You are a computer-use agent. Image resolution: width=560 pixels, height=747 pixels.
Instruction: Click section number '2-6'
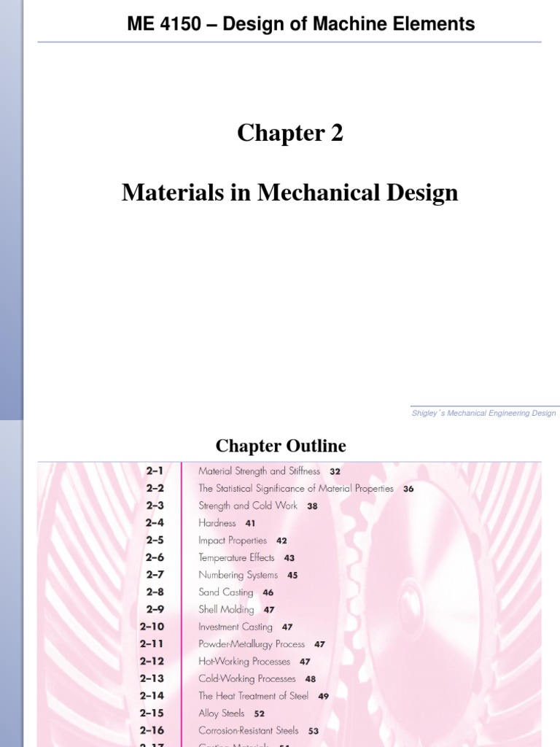pos(155,557)
